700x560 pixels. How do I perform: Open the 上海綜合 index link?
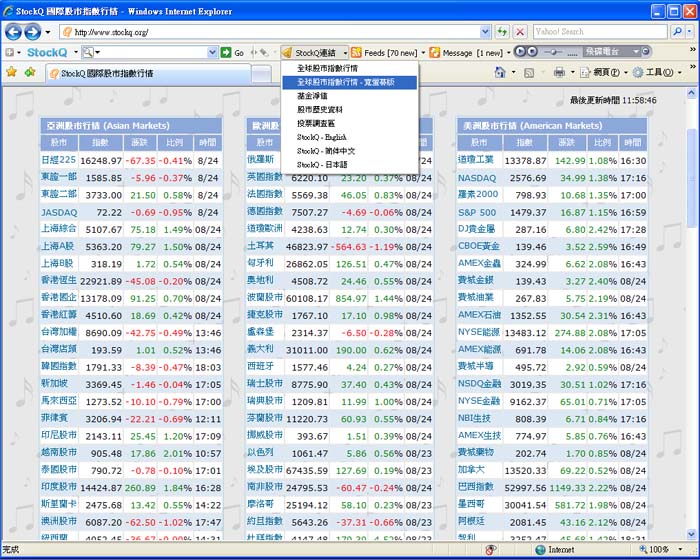[x=58, y=229]
